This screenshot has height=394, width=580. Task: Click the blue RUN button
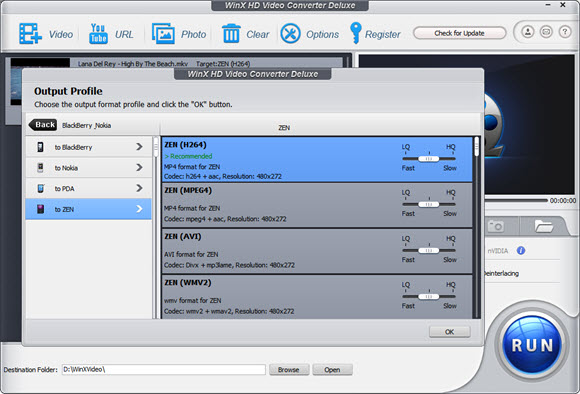coord(532,345)
